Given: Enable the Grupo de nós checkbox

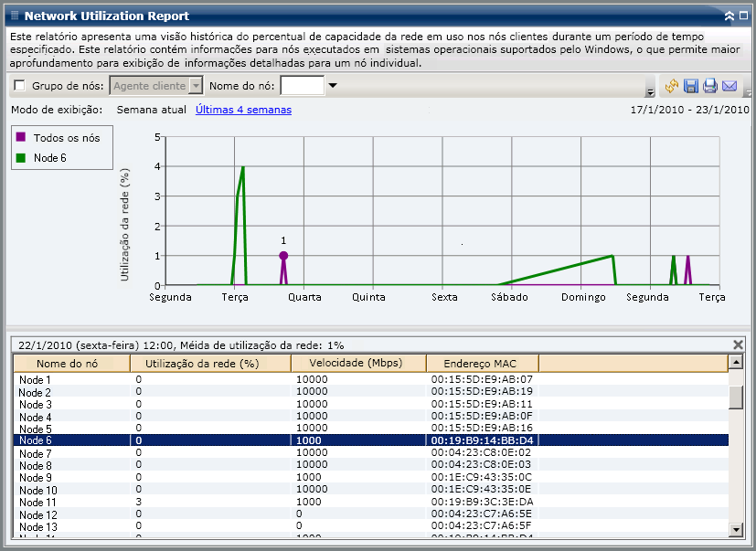Looking at the screenshot, I should (19, 86).
